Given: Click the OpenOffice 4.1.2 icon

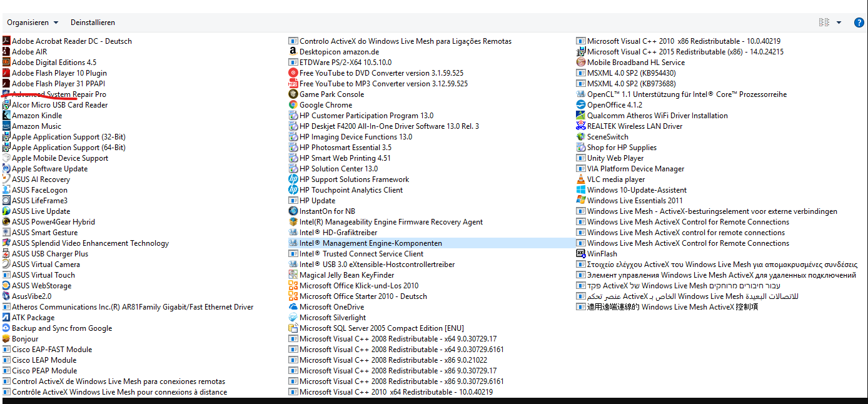Looking at the screenshot, I should coord(581,105).
